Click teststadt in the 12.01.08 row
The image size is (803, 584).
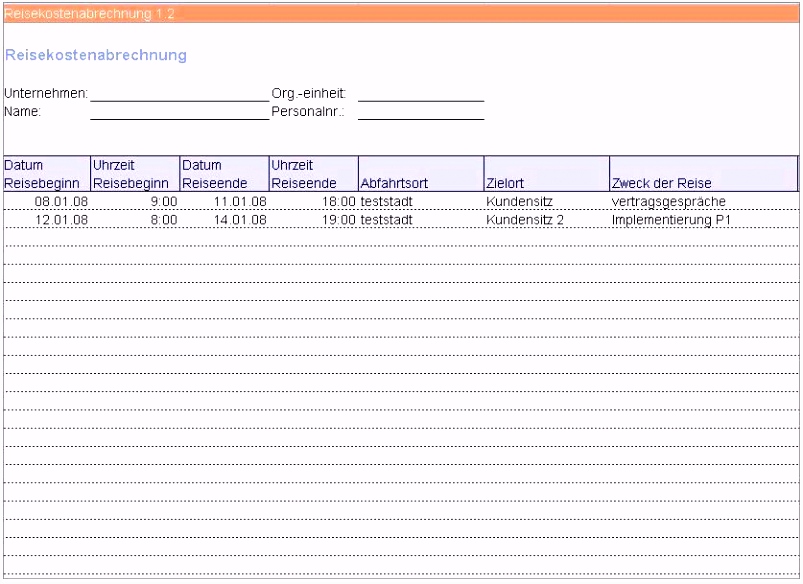(x=421, y=220)
